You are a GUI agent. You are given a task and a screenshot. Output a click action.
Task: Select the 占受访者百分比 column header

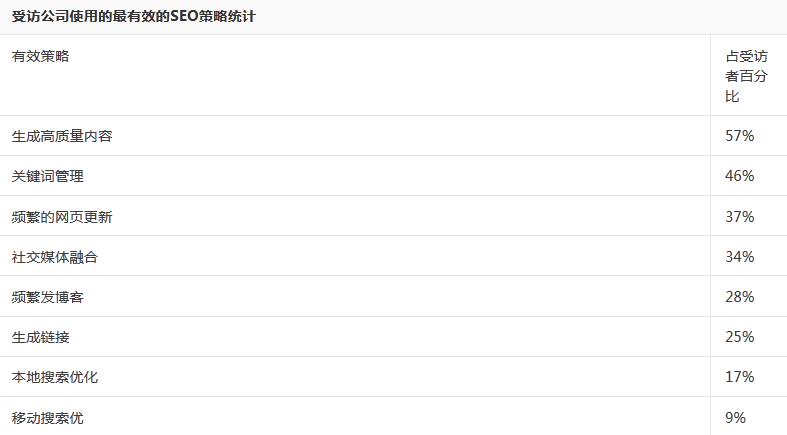coord(746,76)
